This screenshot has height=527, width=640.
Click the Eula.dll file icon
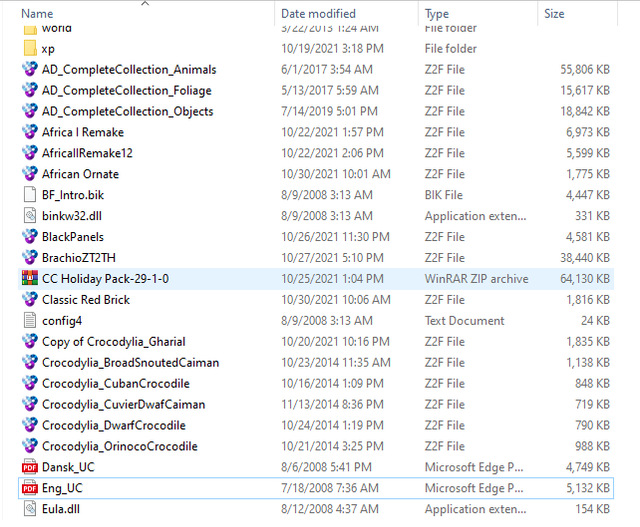coord(30,509)
